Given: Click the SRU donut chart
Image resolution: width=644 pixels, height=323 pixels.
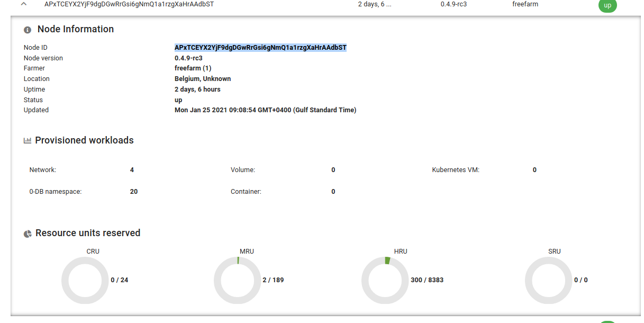Looking at the screenshot, I should tap(549, 280).
